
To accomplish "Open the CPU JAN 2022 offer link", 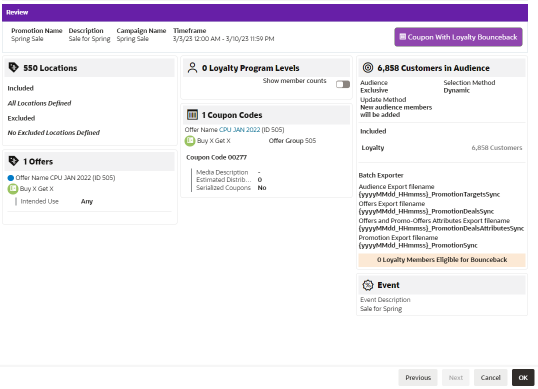I will (x=239, y=130).
